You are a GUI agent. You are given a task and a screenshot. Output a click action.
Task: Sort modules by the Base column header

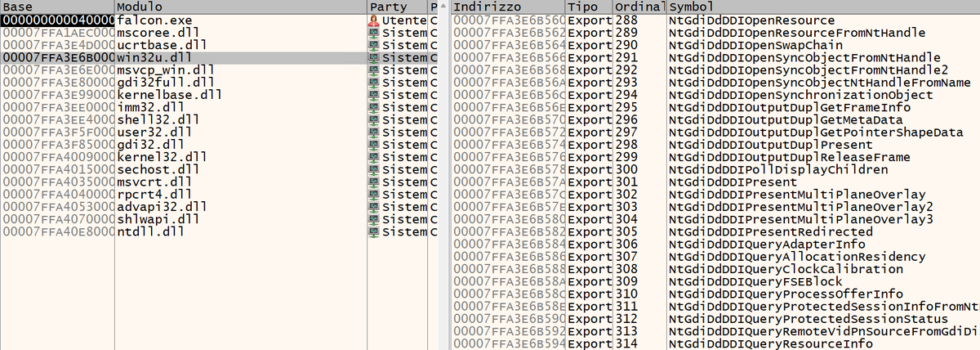[x=57, y=7]
